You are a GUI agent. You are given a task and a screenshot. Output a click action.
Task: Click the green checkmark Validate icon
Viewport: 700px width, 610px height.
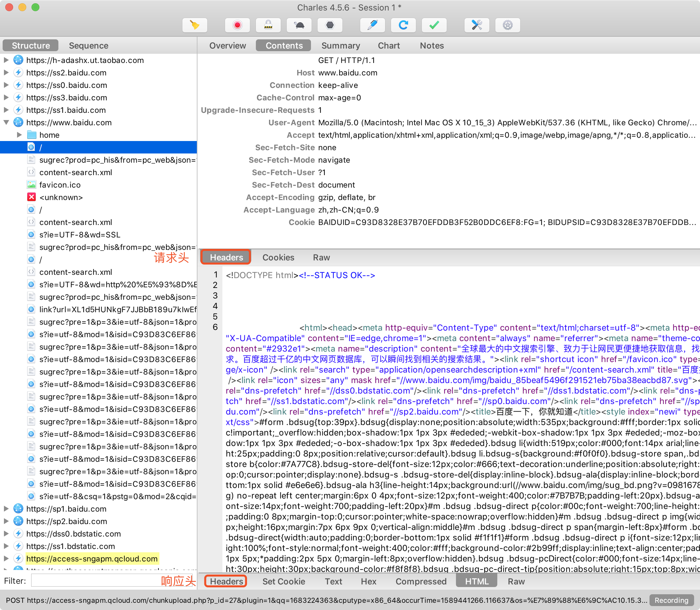tap(434, 25)
